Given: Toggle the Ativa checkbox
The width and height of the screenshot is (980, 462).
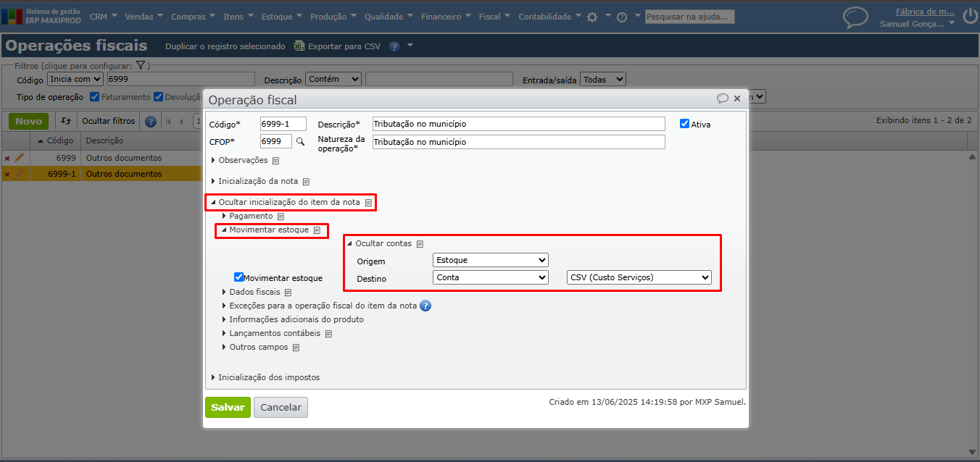Looking at the screenshot, I should point(684,124).
